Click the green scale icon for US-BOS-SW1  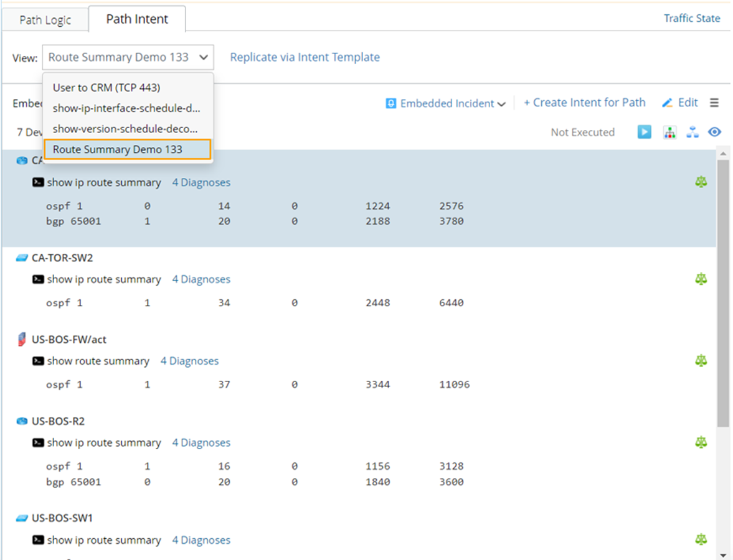point(701,540)
